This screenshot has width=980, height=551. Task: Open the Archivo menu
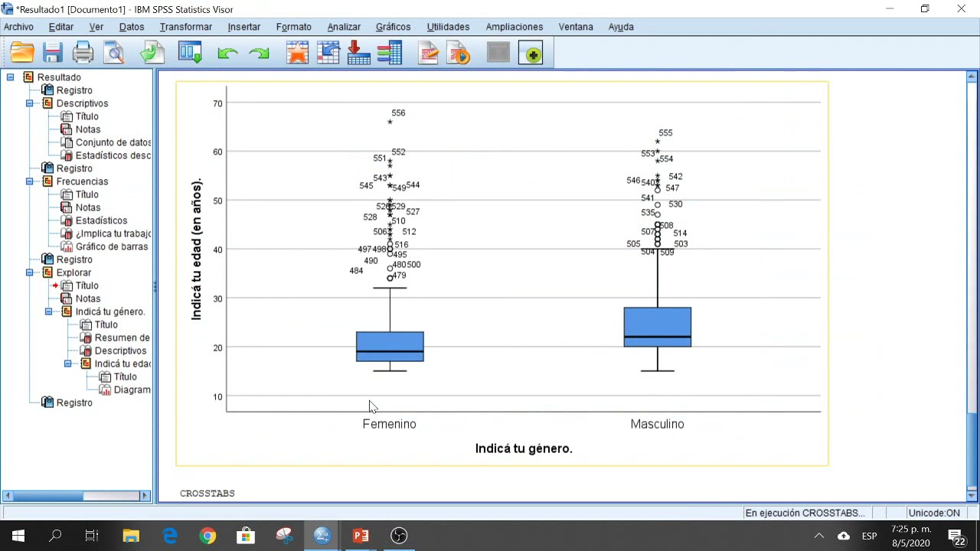click(18, 27)
